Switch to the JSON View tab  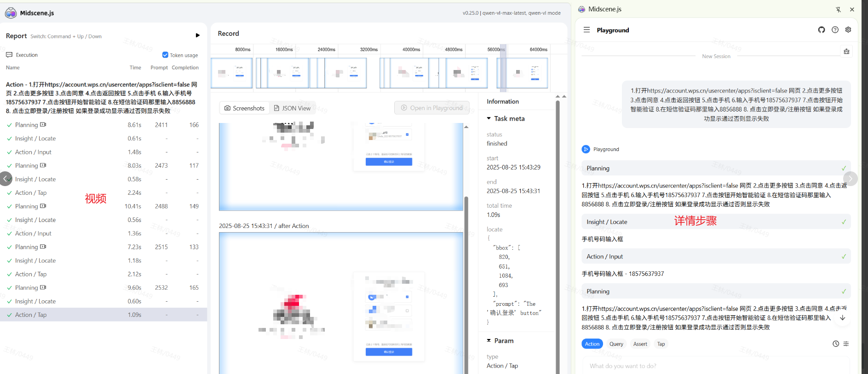click(x=292, y=108)
